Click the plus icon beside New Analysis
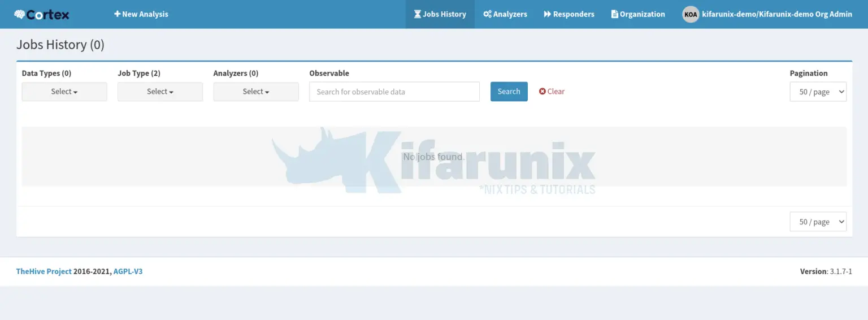Viewport: 868px width, 320px height. tap(117, 14)
